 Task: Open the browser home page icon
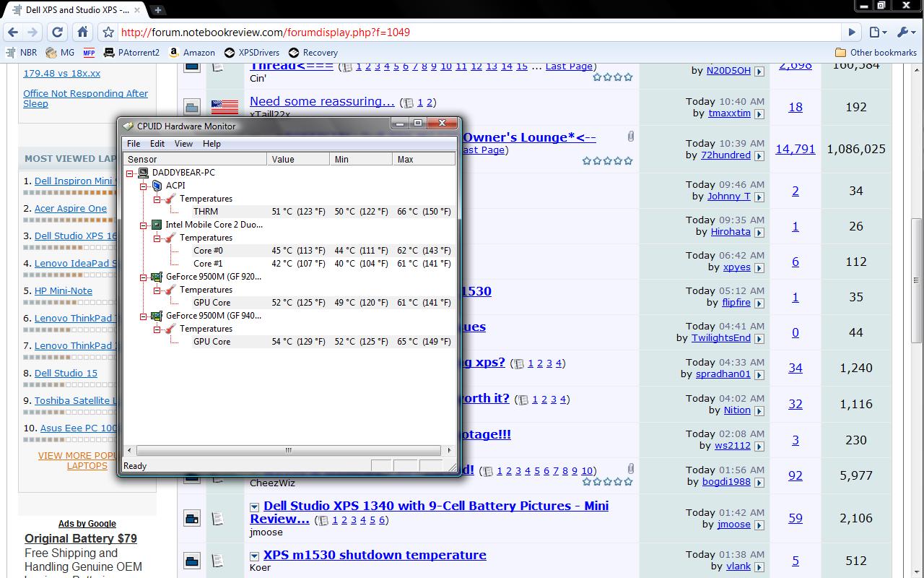coord(82,32)
